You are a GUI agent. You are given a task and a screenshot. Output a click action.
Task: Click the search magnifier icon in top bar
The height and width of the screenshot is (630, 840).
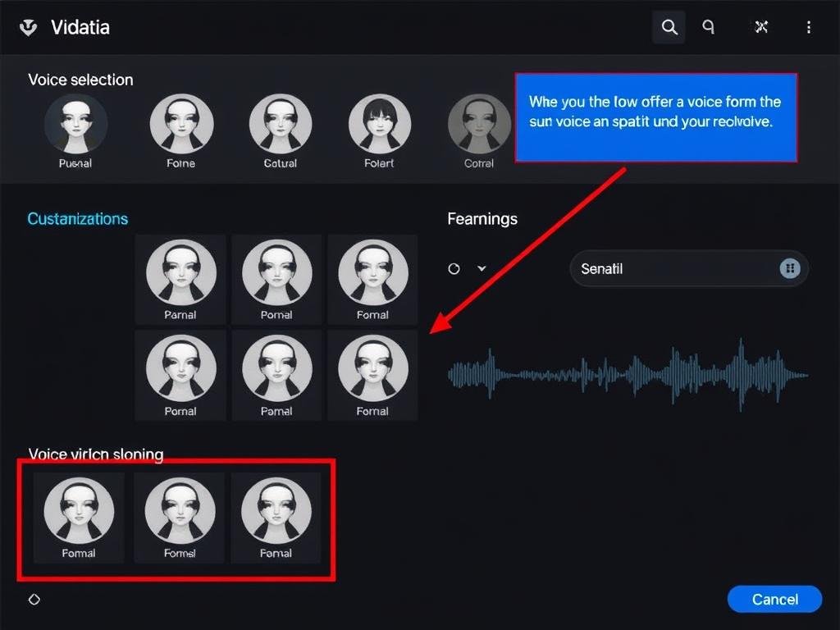point(669,27)
